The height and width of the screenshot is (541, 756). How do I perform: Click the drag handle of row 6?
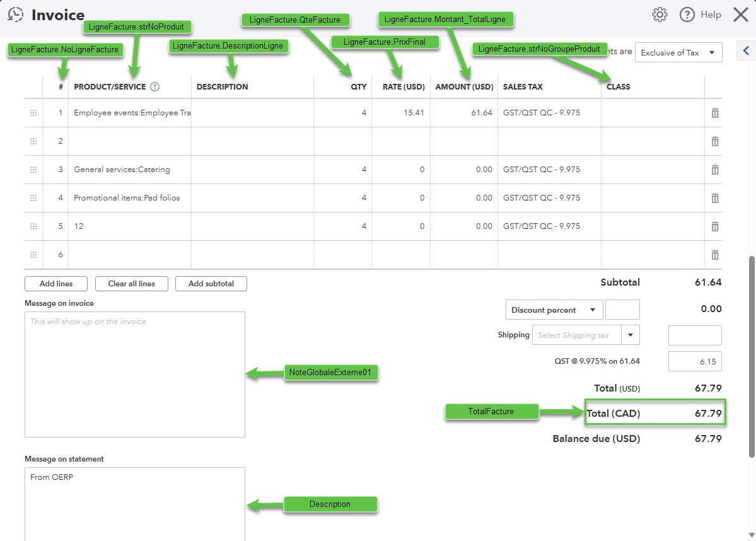tap(33, 255)
